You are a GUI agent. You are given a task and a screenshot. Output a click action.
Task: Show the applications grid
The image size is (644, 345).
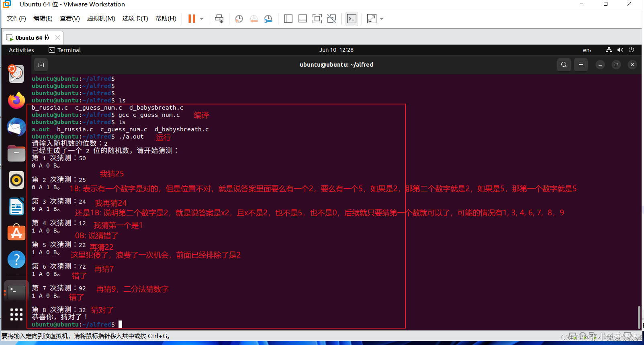click(x=16, y=314)
